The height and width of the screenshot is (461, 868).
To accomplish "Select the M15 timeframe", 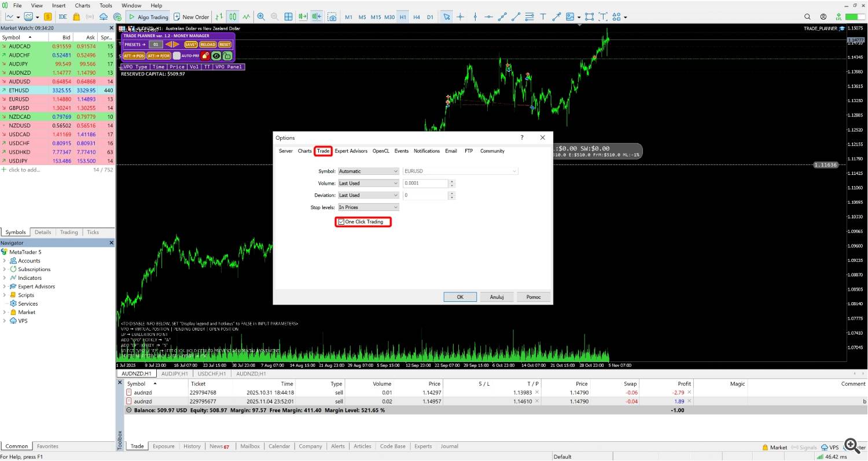I will point(376,17).
